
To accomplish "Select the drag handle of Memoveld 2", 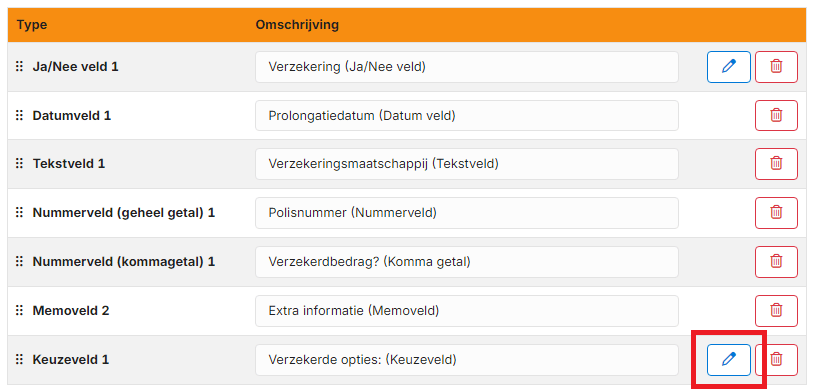I will pos(19,311).
